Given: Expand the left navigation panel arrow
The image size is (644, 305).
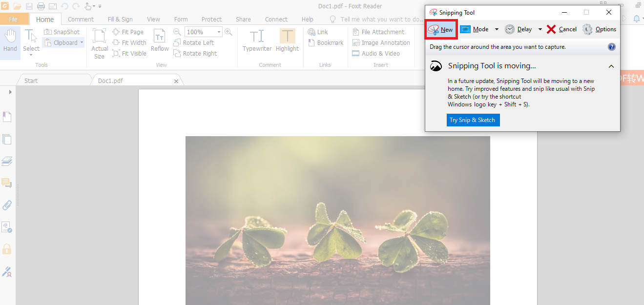Looking at the screenshot, I should tap(10, 92).
